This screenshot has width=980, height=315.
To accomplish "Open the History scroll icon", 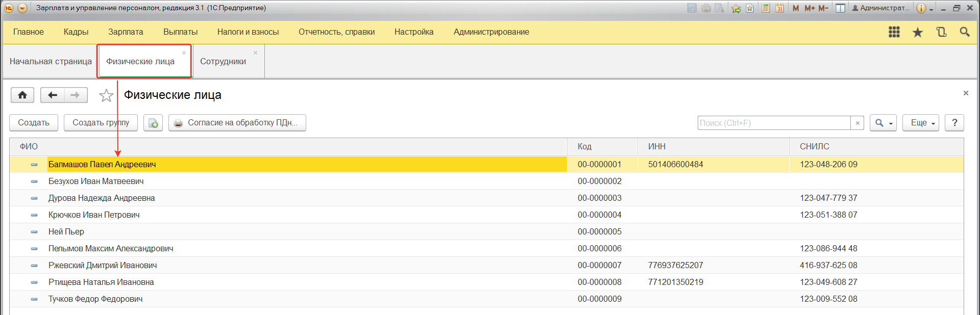I will (941, 32).
